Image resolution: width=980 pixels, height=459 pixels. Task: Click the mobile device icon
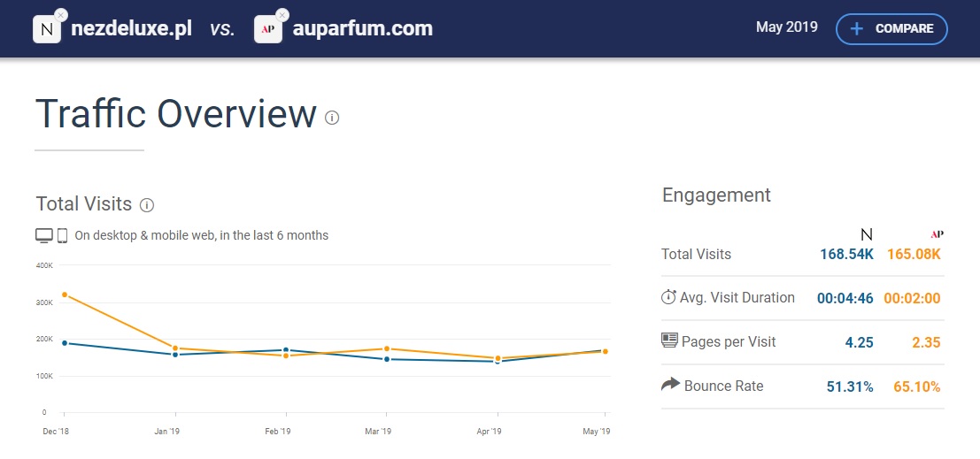point(63,235)
